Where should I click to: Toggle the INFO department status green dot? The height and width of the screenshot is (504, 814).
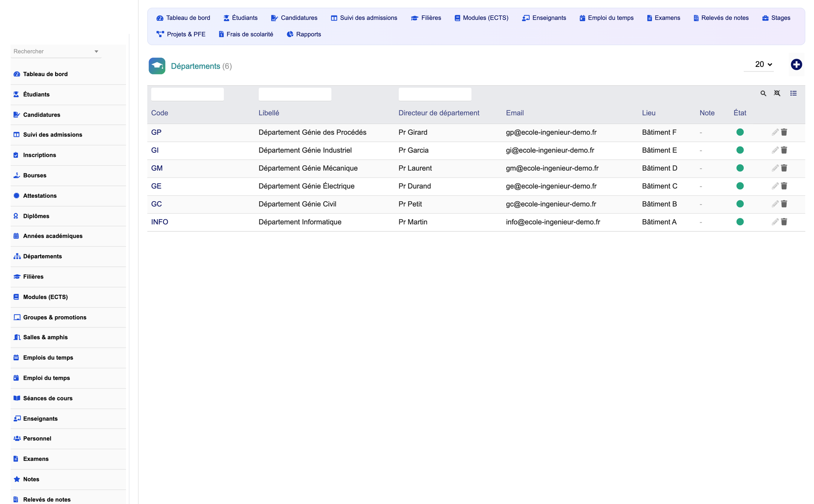coord(740,222)
